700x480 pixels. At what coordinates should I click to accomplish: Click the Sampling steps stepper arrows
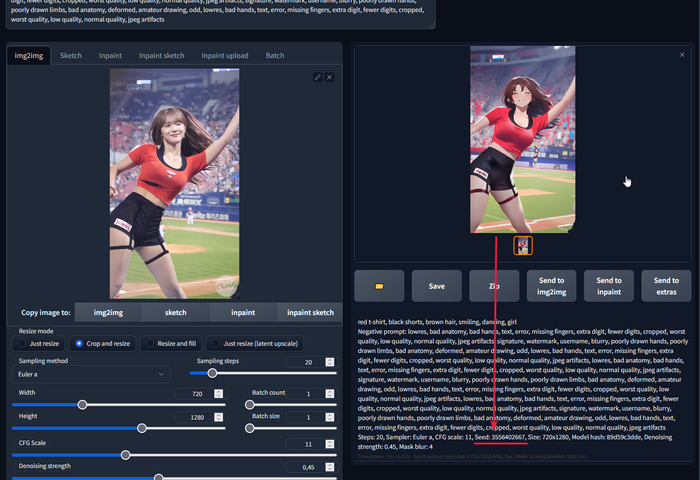click(x=330, y=361)
